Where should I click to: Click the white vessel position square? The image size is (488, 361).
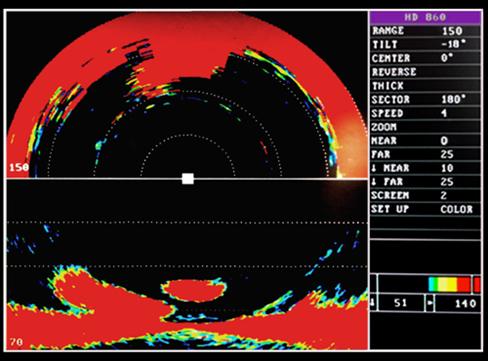pos(188,178)
